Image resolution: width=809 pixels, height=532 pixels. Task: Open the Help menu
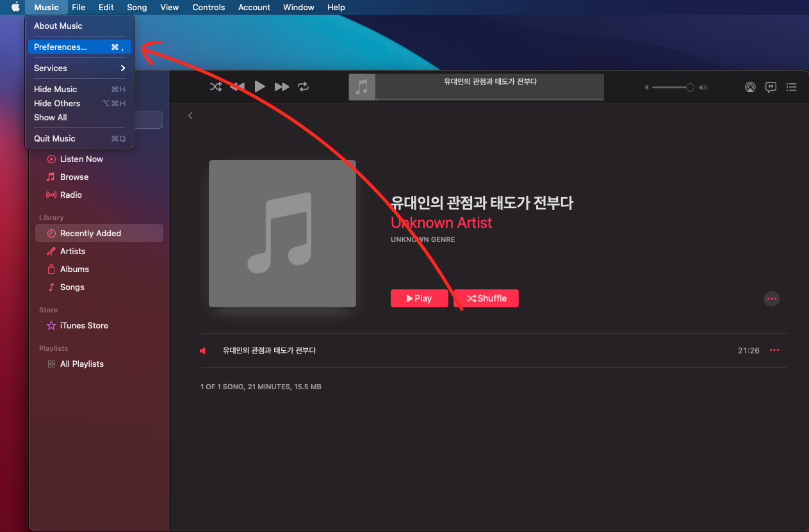point(336,7)
